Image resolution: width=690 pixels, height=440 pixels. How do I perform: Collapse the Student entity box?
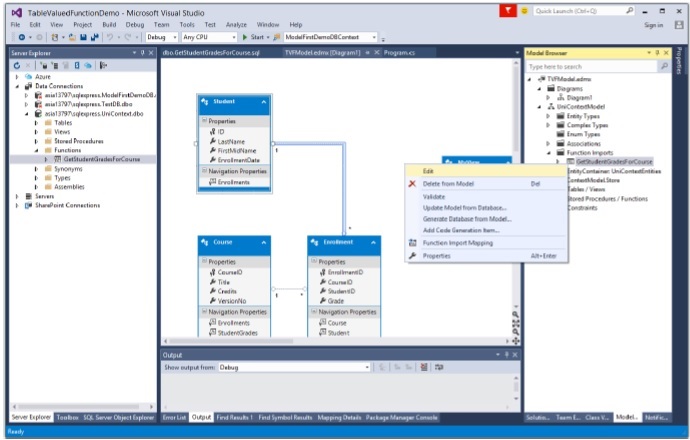[264, 102]
